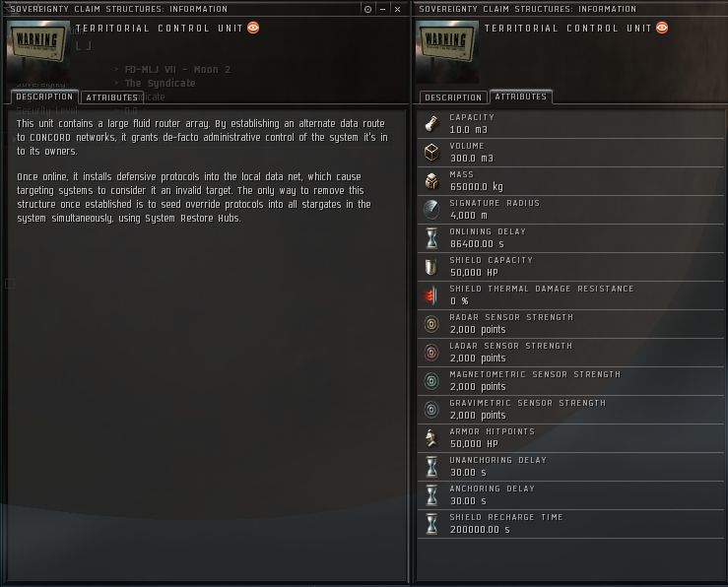The height and width of the screenshot is (587, 728).
Task: Open the Attributes tab in left window
Action: point(112,98)
